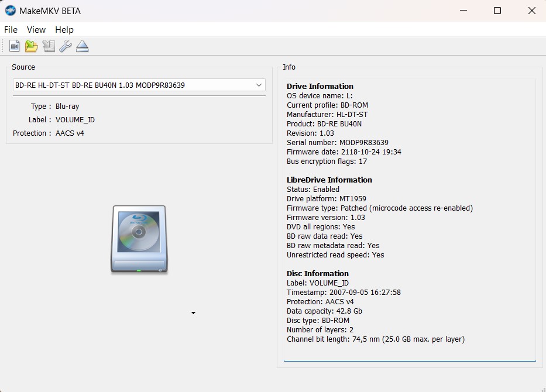
Task: Click Bus encryption flags: 17 line
Action: tap(327, 161)
